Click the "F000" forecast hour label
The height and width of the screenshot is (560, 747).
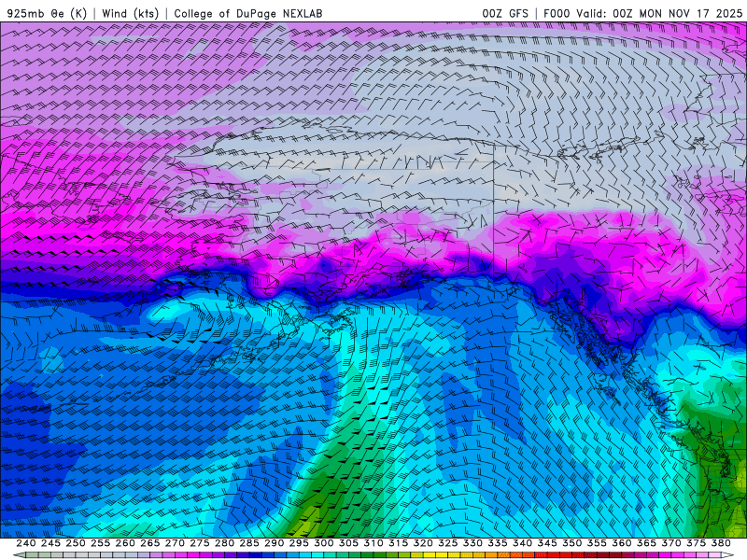[557, 13]
